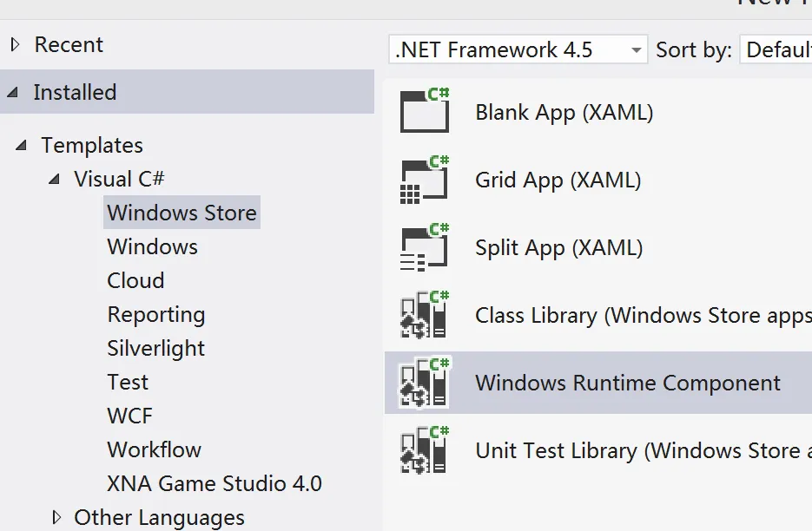
Task: Select Windows Store category
Action: [182, 213]
